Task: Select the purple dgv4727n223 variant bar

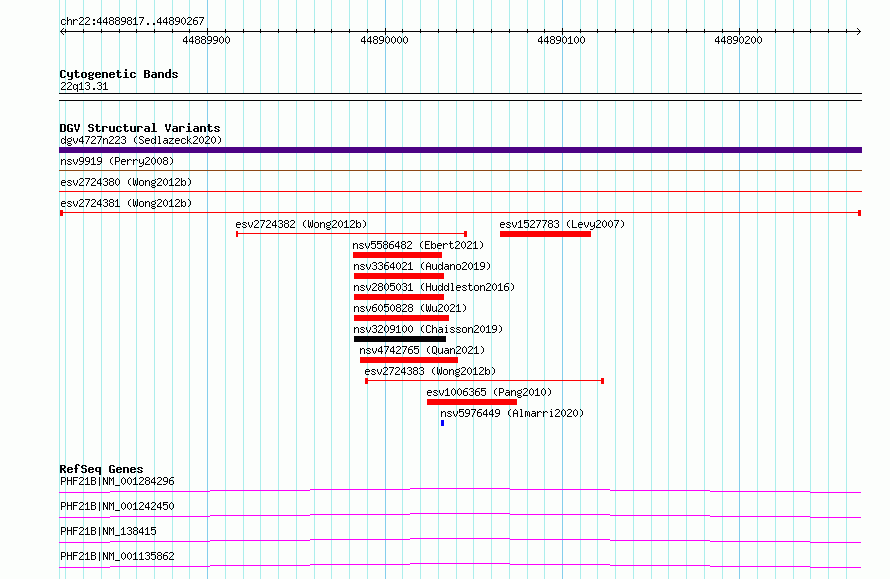Action: (460, 150)
